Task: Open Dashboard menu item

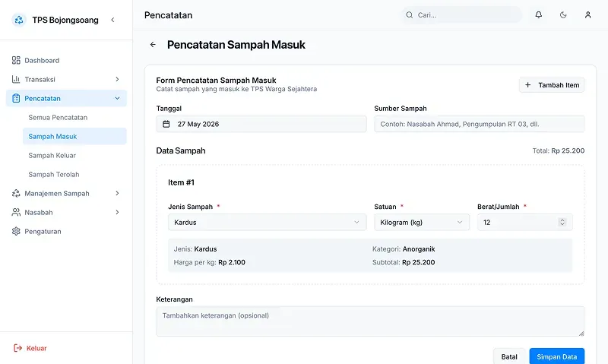Action: pyautogui.click(x=66, y=60)
